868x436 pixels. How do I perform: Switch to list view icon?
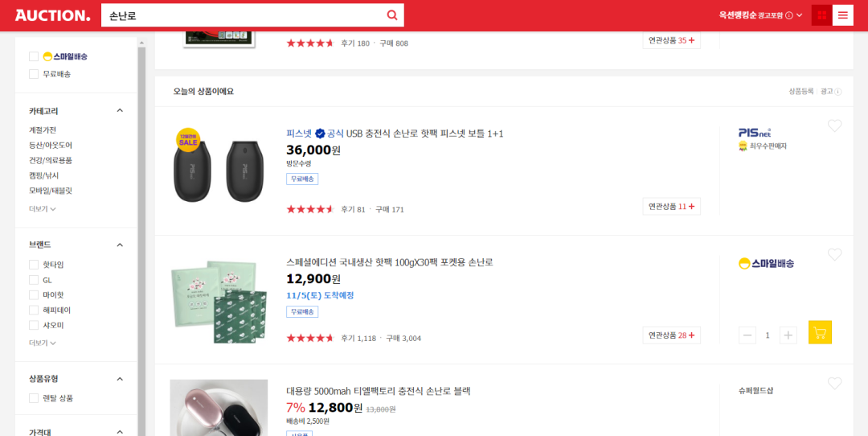(x=842, y=15)
